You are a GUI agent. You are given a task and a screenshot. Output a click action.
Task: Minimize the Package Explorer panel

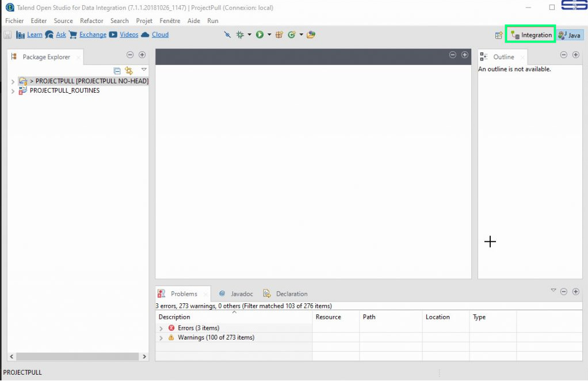130,55
